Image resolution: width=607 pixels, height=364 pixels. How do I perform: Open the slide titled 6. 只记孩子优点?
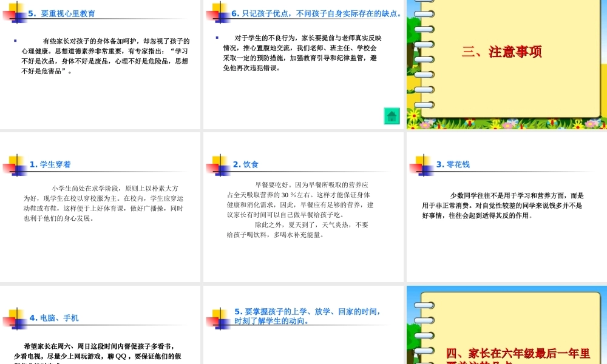pos(303,64)
